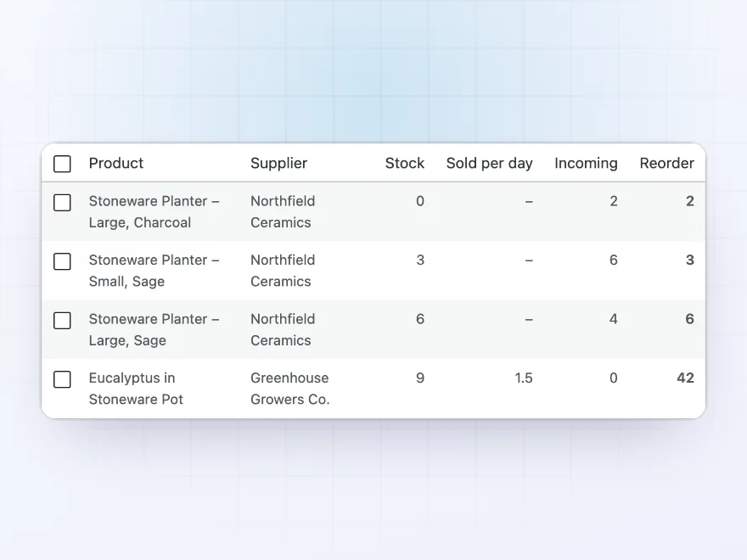The width and height of the screenshot is (747, 560).
Task: Click Northfield Ceramics supplier in the Small, Sage row
Action: point(283,271)
